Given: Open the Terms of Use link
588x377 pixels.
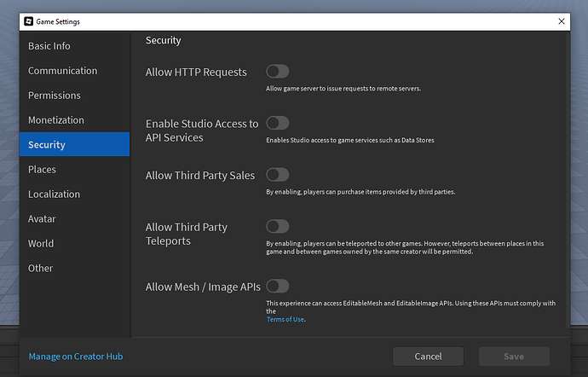Looking at the screenshot, I should [285, 320].
